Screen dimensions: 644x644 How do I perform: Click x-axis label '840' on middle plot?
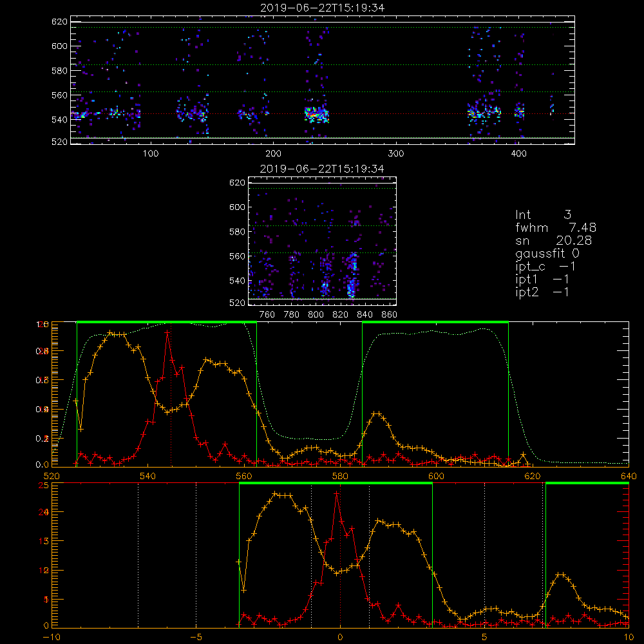coord(365,315)
